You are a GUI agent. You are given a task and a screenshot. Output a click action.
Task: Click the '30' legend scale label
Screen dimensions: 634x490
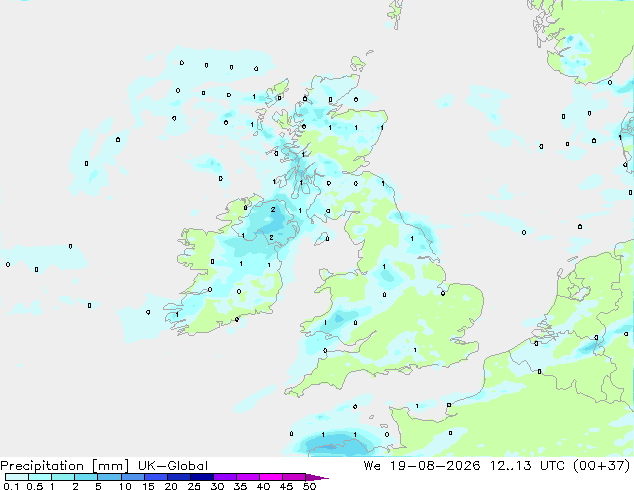pos(217,486)
